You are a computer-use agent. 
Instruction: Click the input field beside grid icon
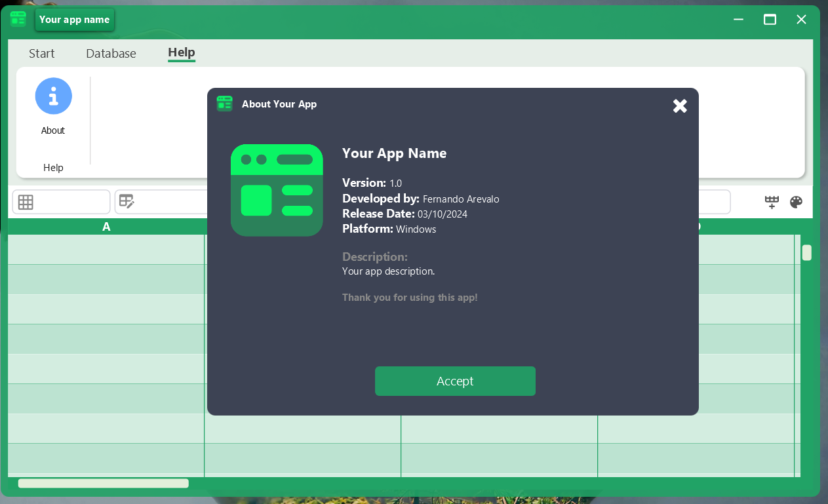point(61,202)
